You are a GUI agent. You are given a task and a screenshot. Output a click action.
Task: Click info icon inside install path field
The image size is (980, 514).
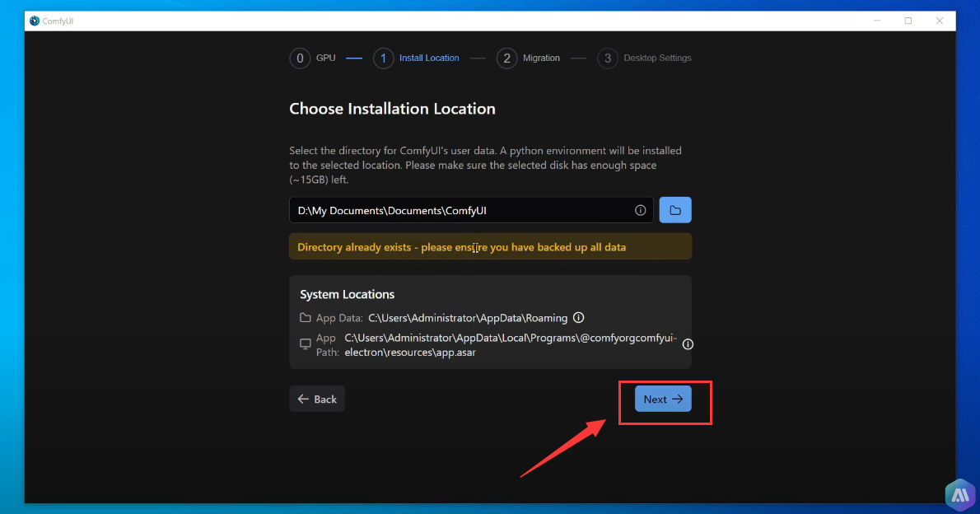tap(640, 210)
